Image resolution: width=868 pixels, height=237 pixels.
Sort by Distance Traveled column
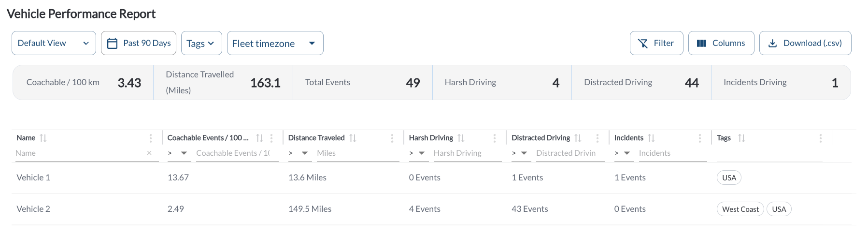pyautogui.click(x=353, y=138)
